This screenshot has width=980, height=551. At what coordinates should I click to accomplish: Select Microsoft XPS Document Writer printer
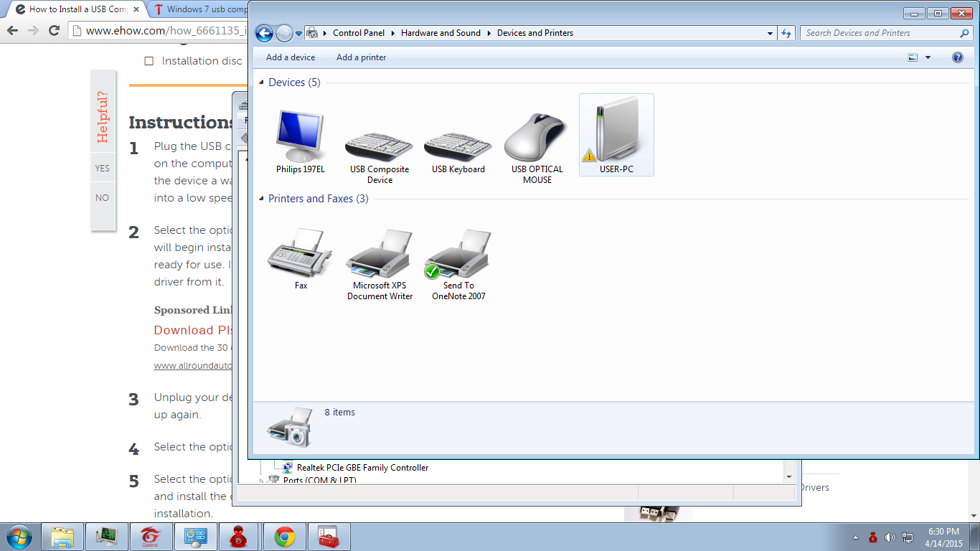[x=380, y=265]
